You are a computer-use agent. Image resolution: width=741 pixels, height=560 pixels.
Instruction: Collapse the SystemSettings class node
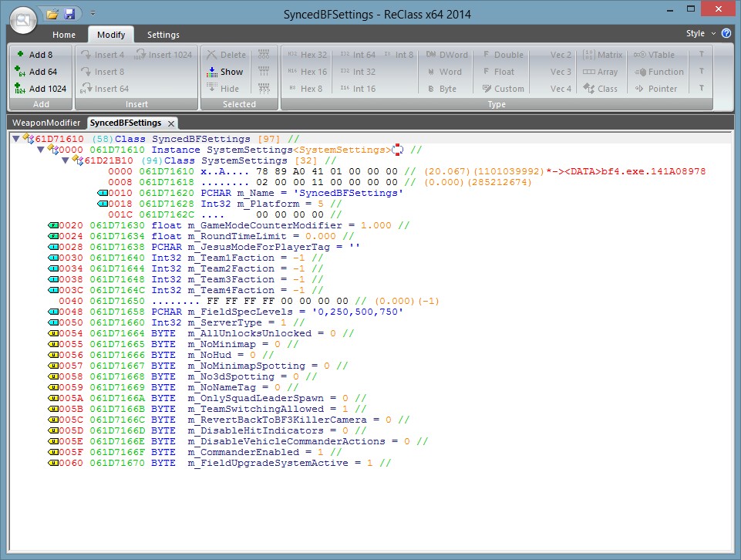coord(66,160)
